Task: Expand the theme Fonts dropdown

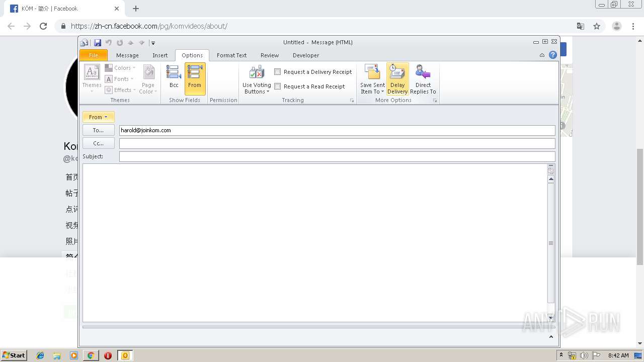Action: (119, 79)
